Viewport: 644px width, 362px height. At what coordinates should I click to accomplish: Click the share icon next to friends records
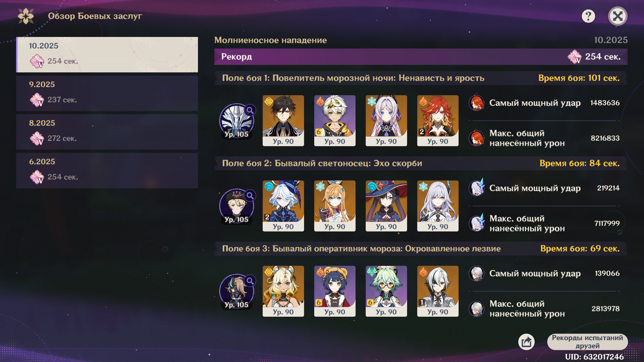[x=526, y=342]
